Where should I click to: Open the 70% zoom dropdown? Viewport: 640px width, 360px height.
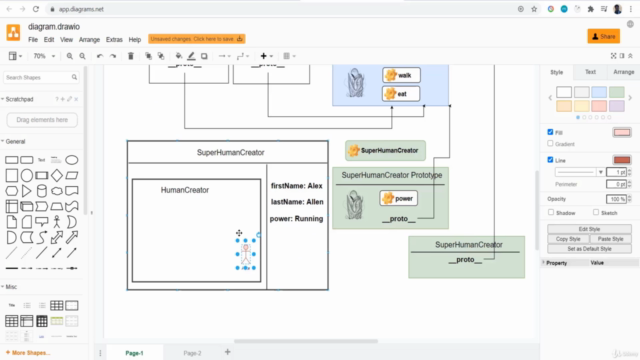point(44,56)
